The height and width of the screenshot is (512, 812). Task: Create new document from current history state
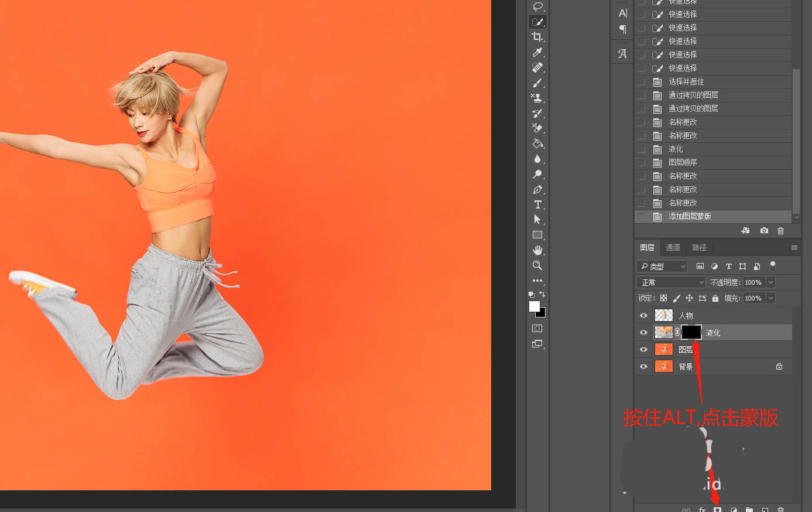745,231
